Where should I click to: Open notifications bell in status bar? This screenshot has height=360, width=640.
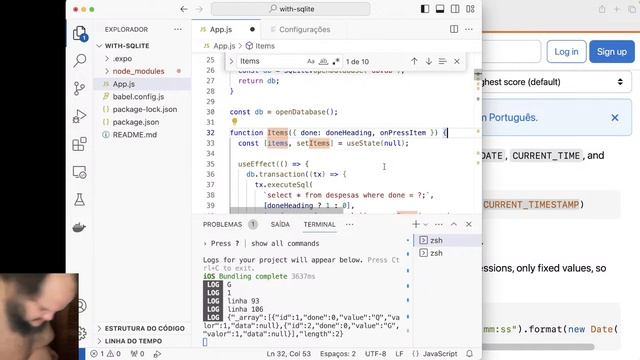point(469,354)
